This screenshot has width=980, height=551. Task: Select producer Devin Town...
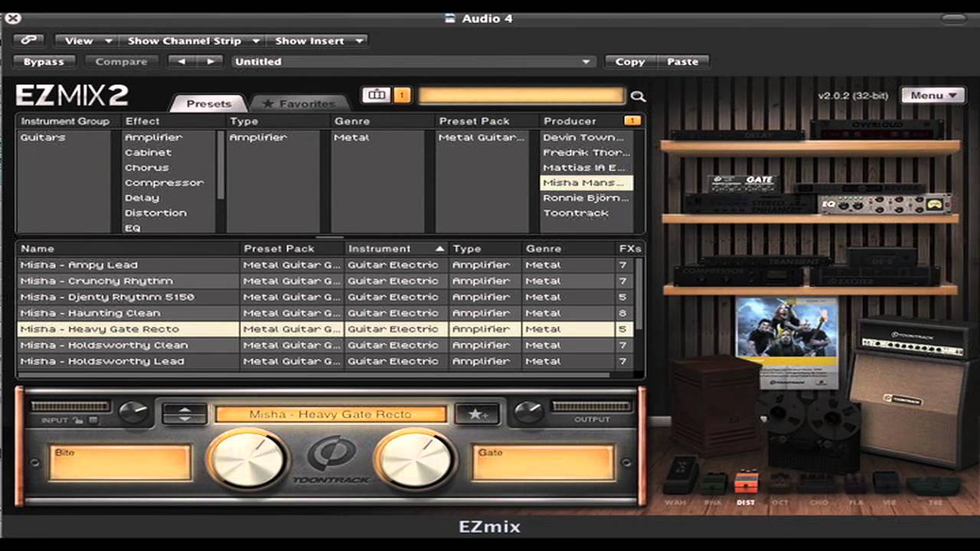(586, 138)
